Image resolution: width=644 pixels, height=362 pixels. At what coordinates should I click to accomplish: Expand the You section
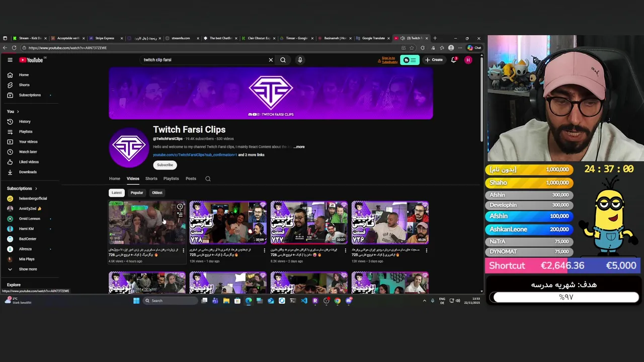coord(13,112)
